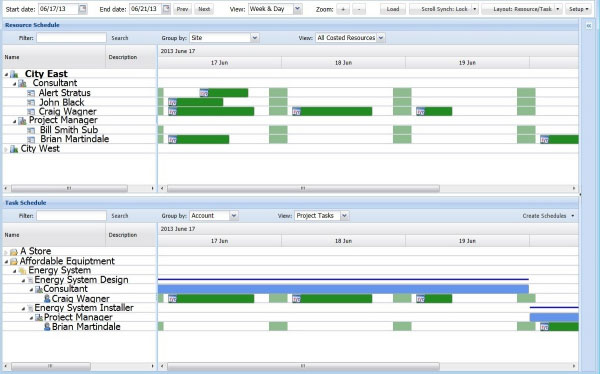Expand the City West site node
This screenshot has width=600, height=374.
pos(6,149)
